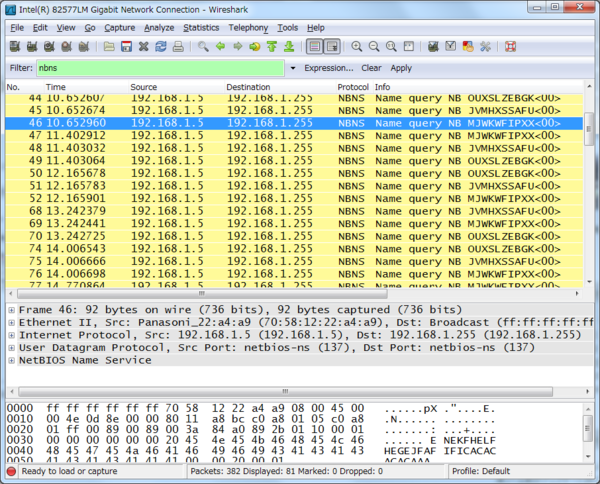The height and width of the screenshot is (484, 600).
Task: Open the list of capture interfaces
Action: click(15, 47)
